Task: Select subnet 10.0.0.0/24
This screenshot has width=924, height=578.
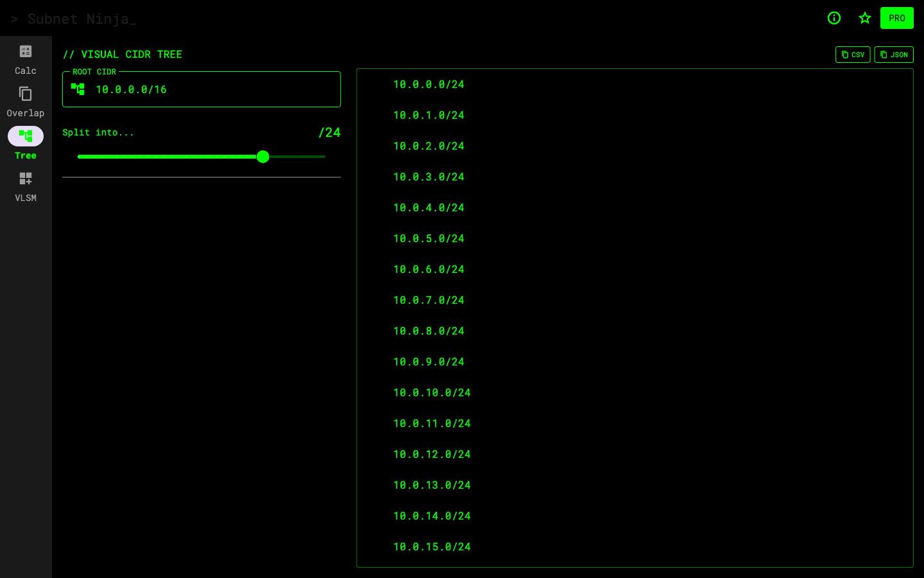Action: (429, 85)
